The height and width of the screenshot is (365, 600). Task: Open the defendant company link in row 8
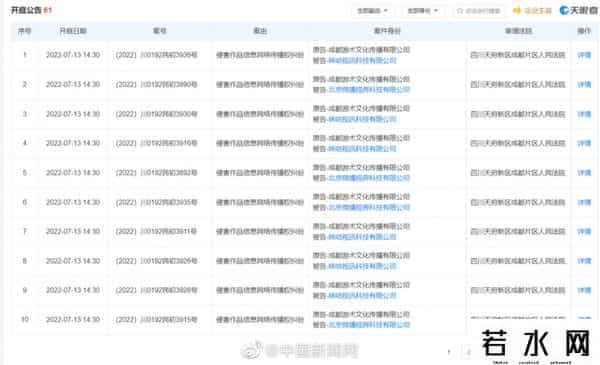click(362, 266)
